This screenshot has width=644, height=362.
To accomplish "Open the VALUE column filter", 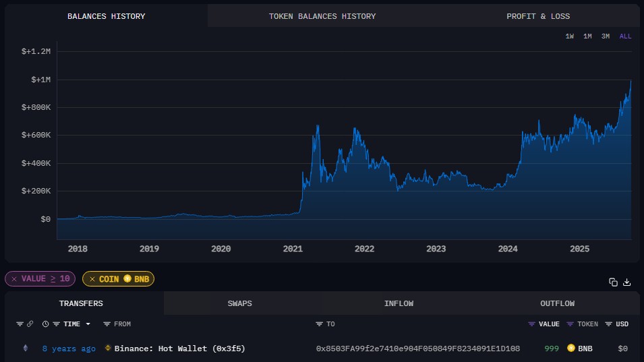I will pyautogui.click(x=531, y=324).
